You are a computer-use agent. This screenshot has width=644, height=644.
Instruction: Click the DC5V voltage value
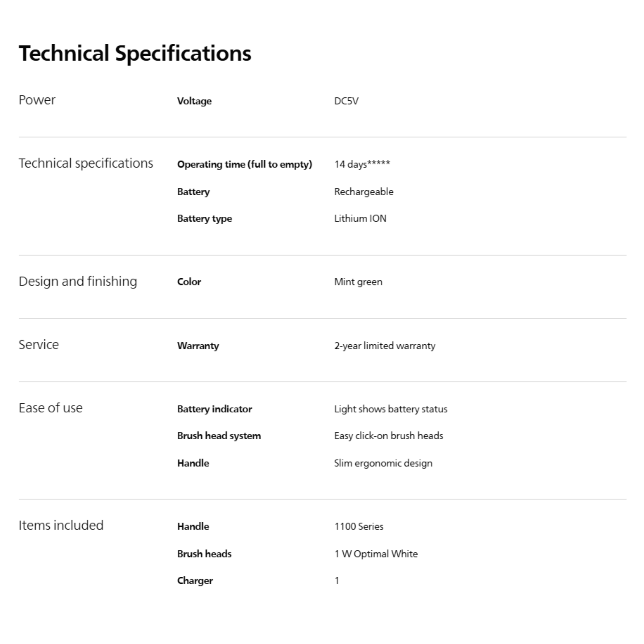click(346, 101)
